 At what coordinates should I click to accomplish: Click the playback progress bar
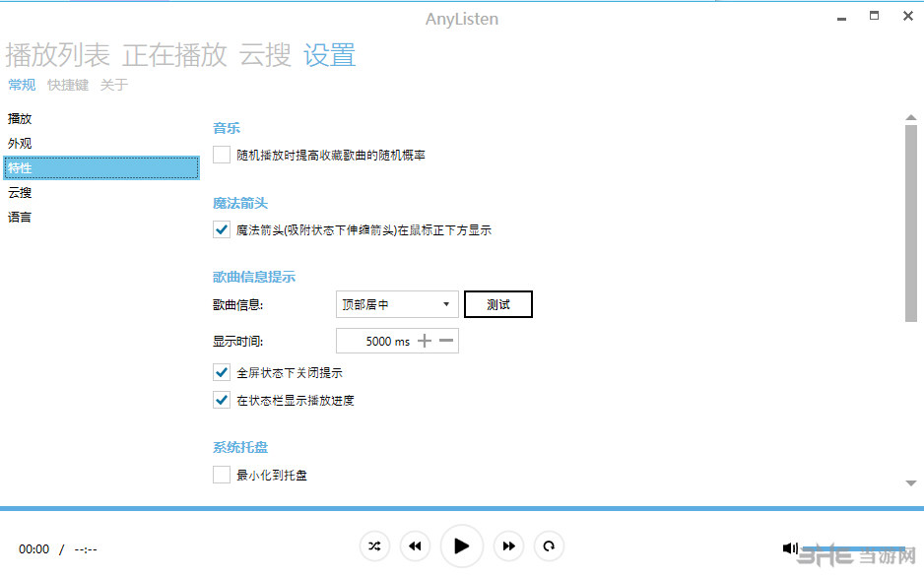(x=462, y=508)
